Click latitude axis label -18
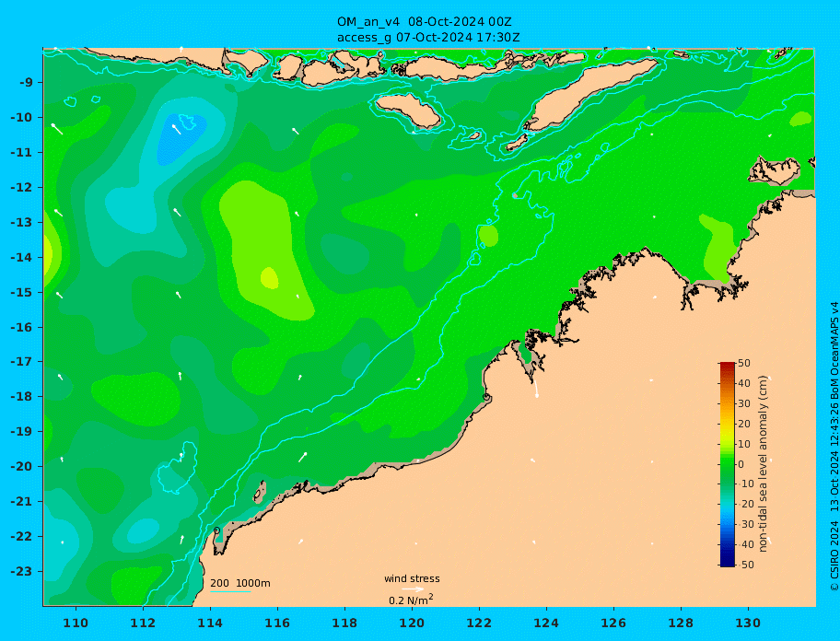Screen dimensions: 840x641 21,397
